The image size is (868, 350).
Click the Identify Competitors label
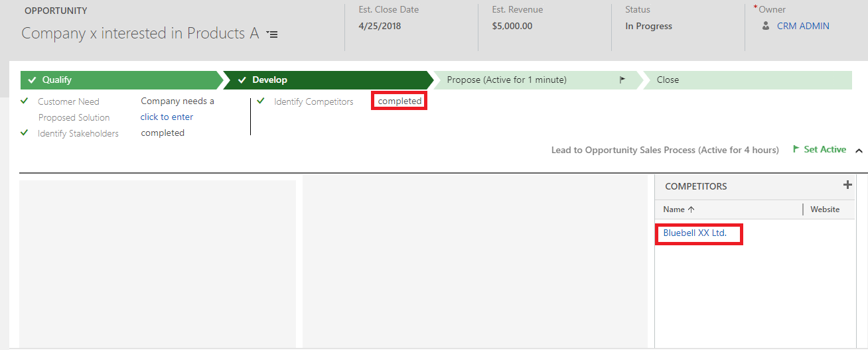(314, 101)
